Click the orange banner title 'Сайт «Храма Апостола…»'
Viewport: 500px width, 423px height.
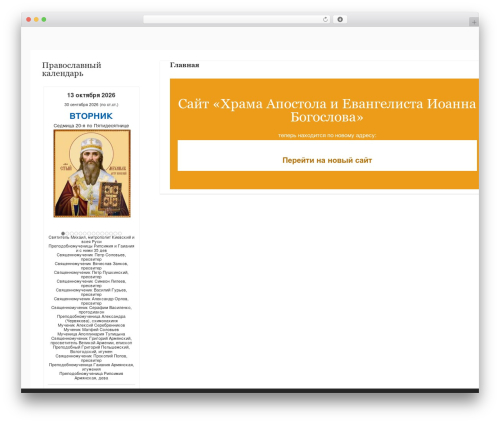(327, 110)
